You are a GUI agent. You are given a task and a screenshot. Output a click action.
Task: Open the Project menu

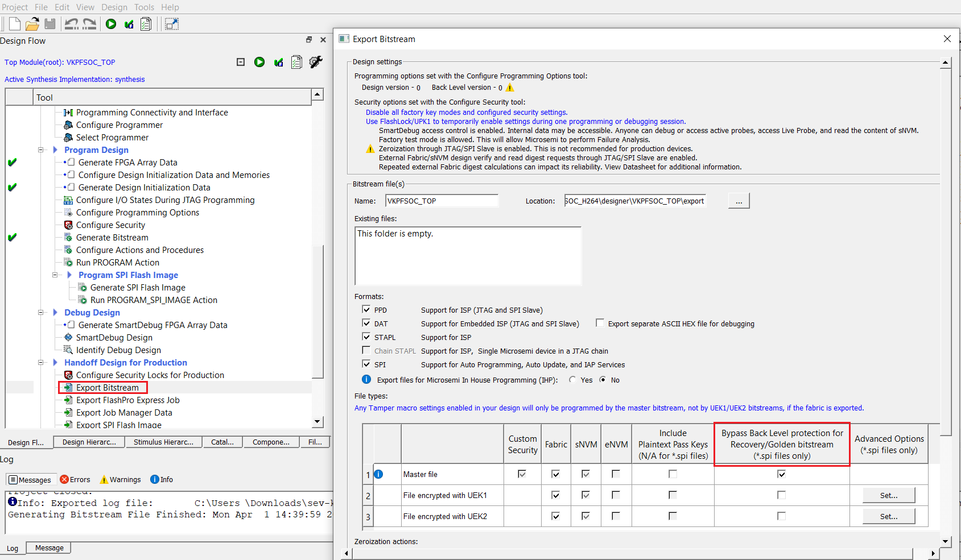[x=14, y=7]
